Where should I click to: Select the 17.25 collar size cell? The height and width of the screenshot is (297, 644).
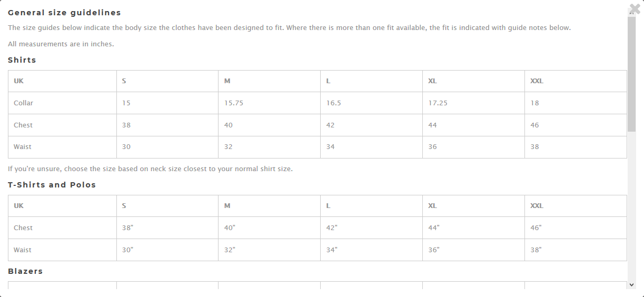point(473,103)
